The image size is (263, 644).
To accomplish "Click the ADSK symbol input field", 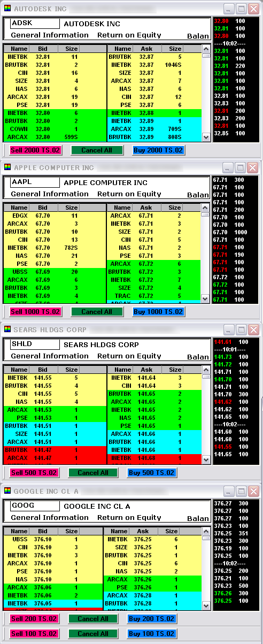I will coord(35,24).
